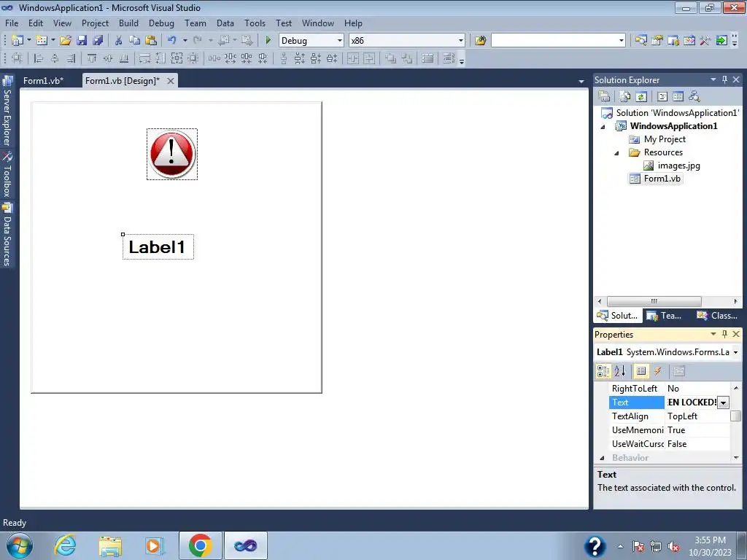Image resolution: width=747 pixels, height=560 pixels.
Task: Switch to the Form1.vb code tab
Action: coord(43,81)
